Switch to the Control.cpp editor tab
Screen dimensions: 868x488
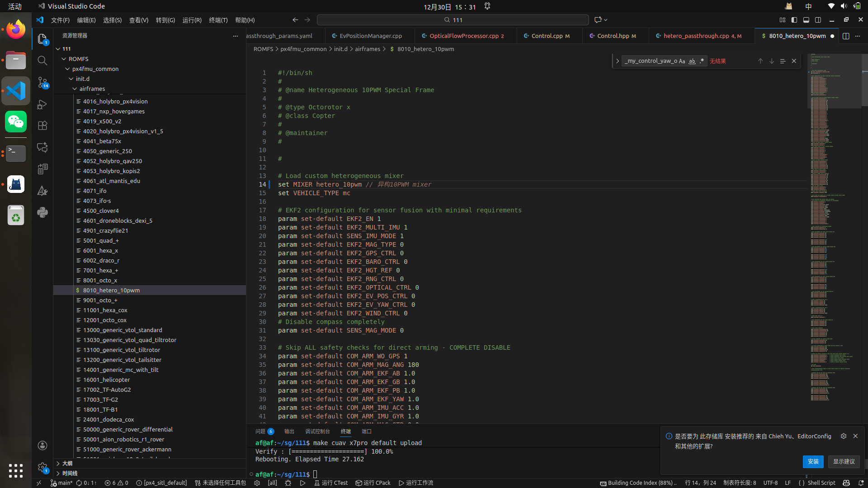point(547,36)
